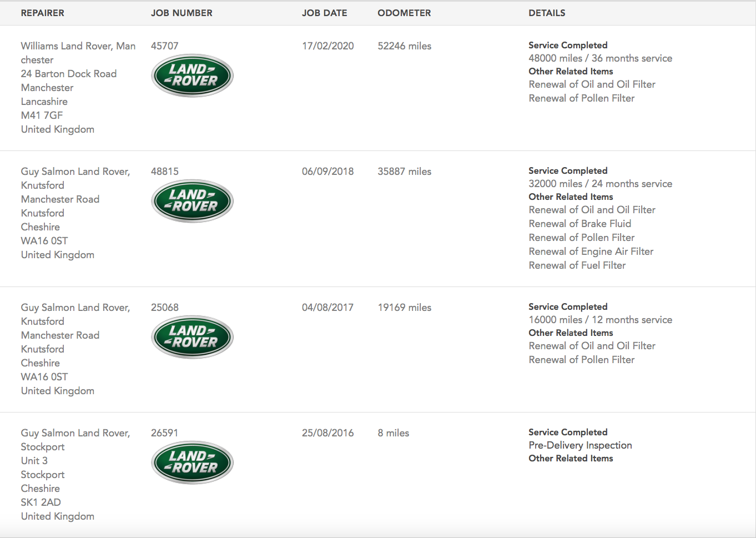Click the job date 04/08/2017
756x538 pixels.
coord(328,308)
